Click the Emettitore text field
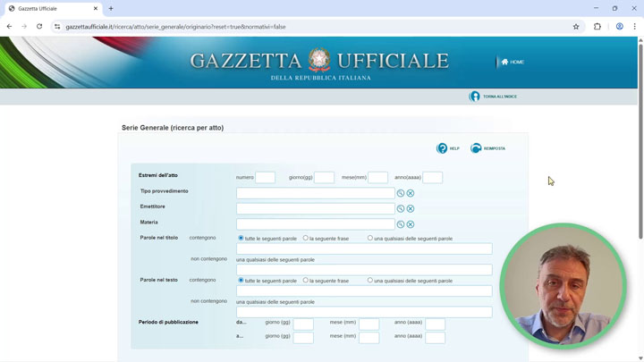This screenshot has width=644, height=362. (316, 208)
